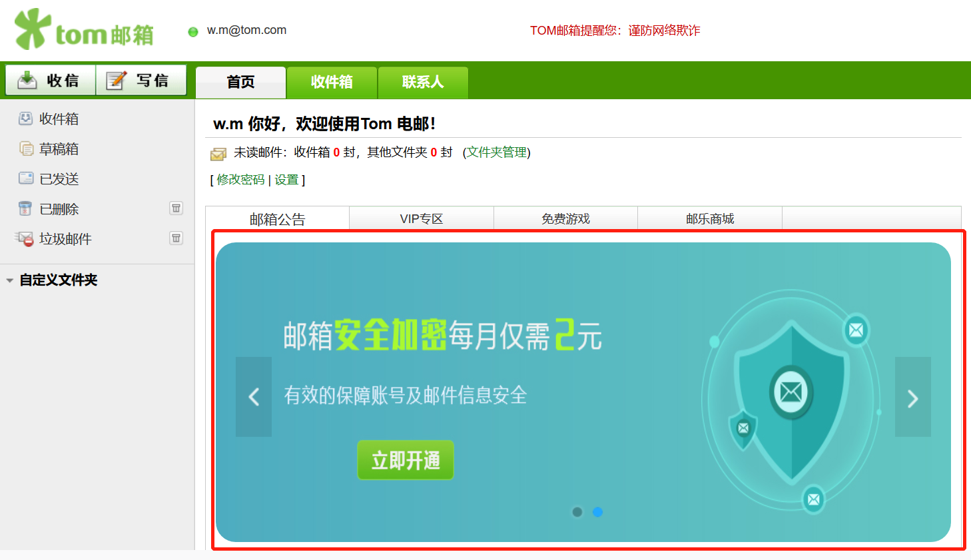The width and height of the screenshot is (971, 560).
Task: Select the 邮箱公告 tab
Action: coord(278,219)
